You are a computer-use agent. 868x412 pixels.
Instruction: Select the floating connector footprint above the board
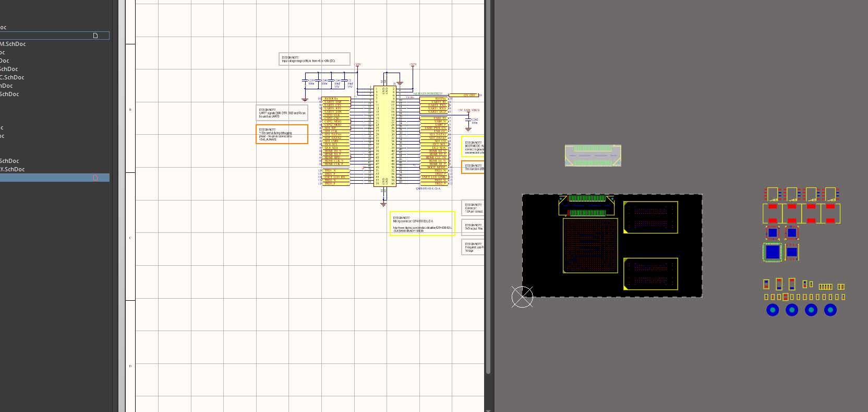click(x=593, y=156)
